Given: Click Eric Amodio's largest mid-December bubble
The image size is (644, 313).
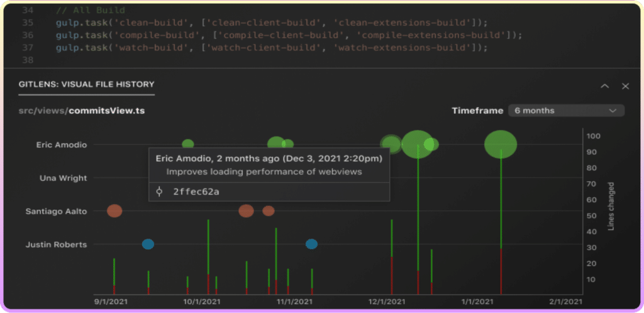Looking at the screenshot, I should (x=416, y=144).
